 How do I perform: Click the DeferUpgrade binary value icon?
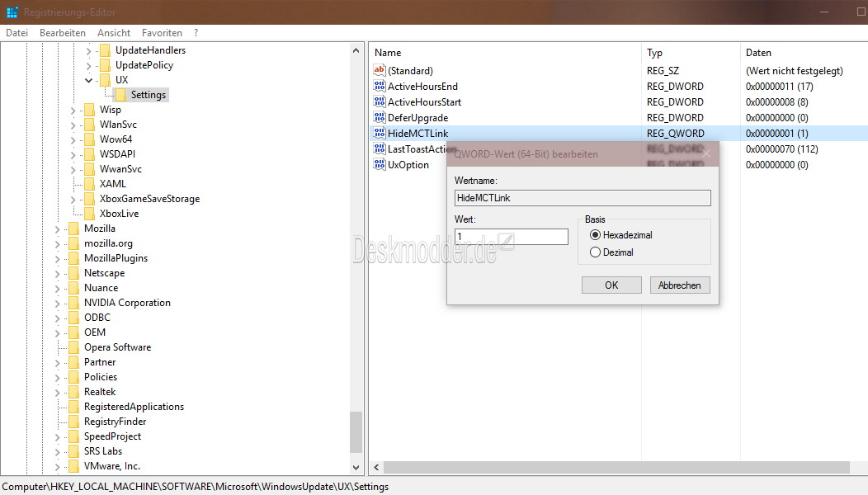point(380,117)
